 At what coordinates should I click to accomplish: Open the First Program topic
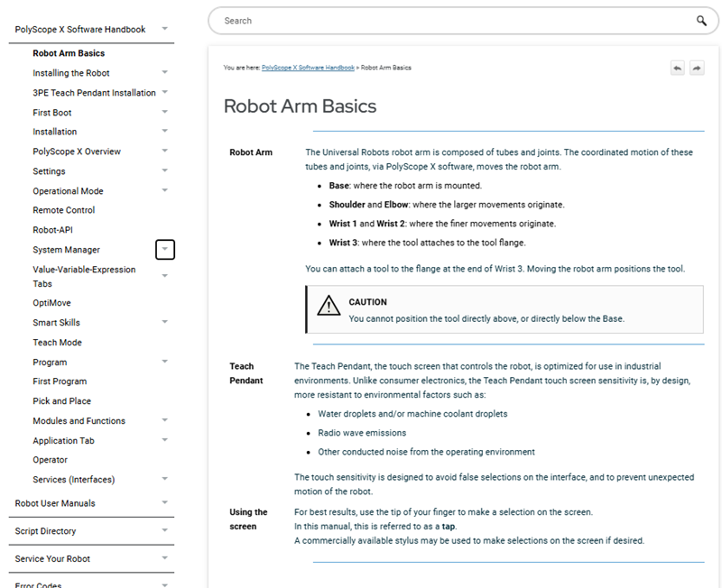60,381
